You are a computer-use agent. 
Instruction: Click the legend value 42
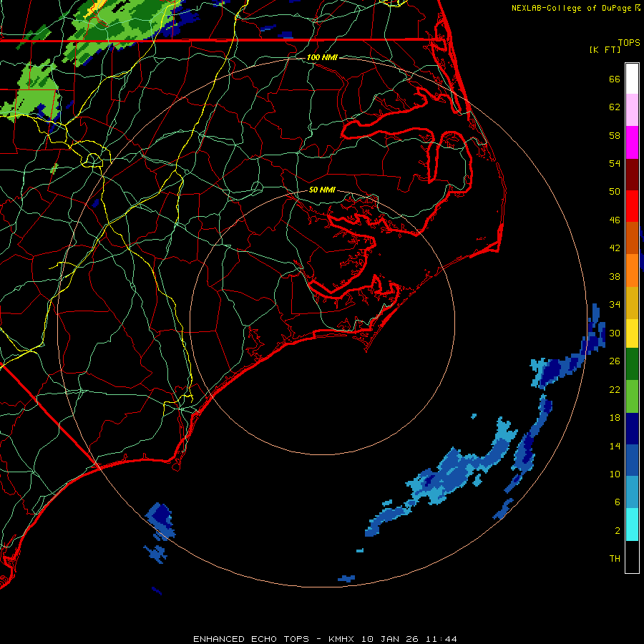coord(615,248)
